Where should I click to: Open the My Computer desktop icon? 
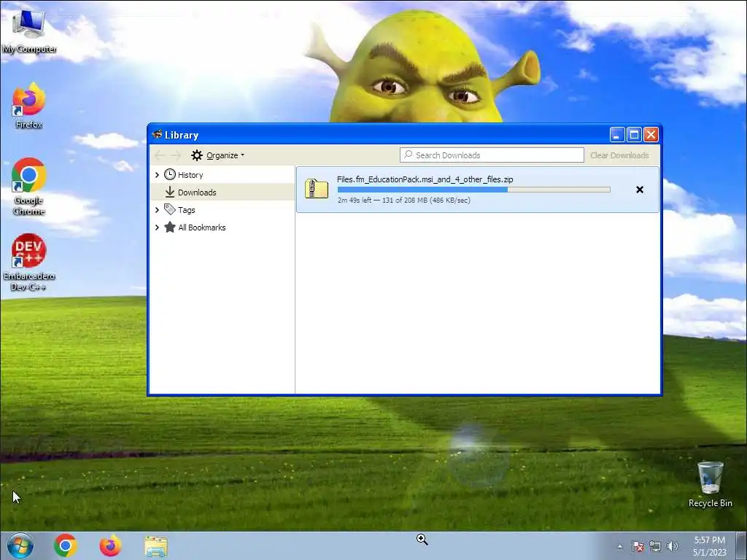[x=28, y=31]
